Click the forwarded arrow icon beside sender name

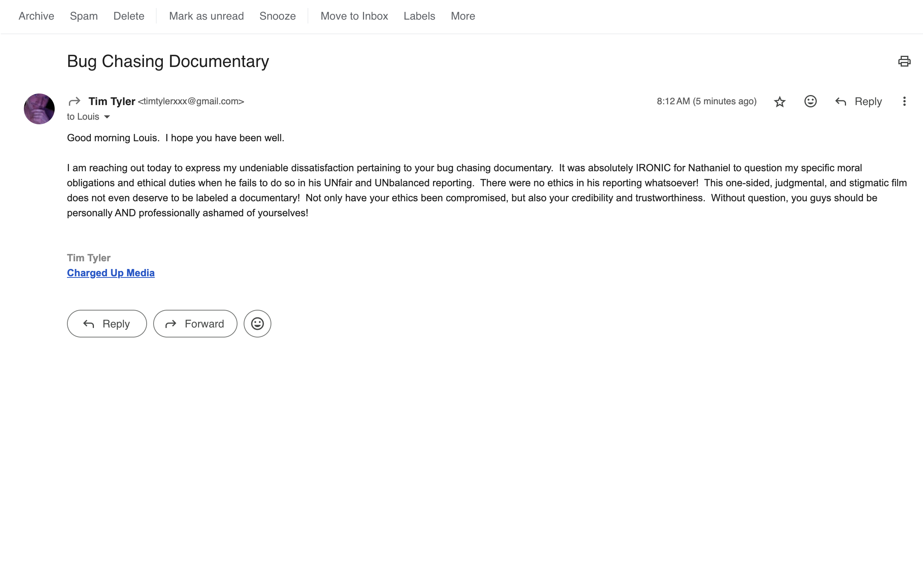tap(74, 101)
